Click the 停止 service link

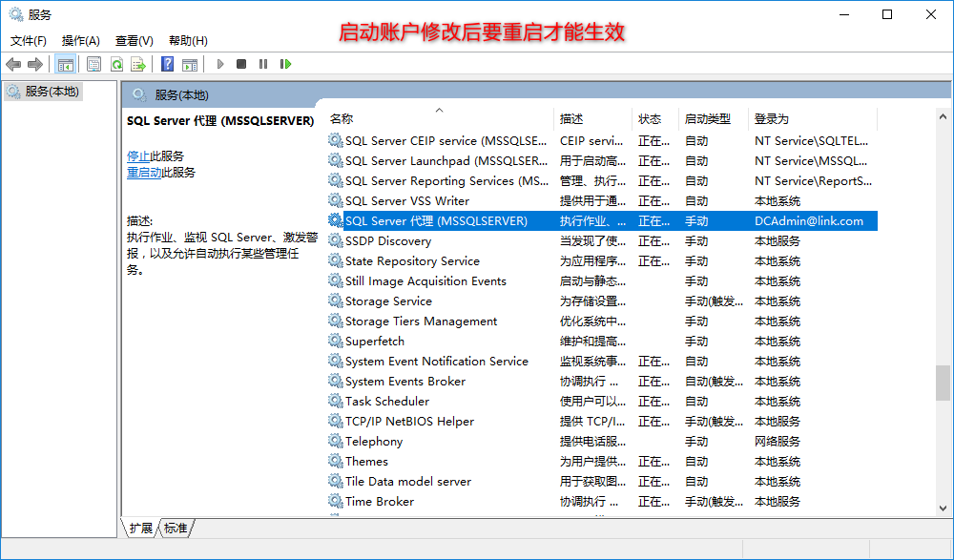(138, 156)
